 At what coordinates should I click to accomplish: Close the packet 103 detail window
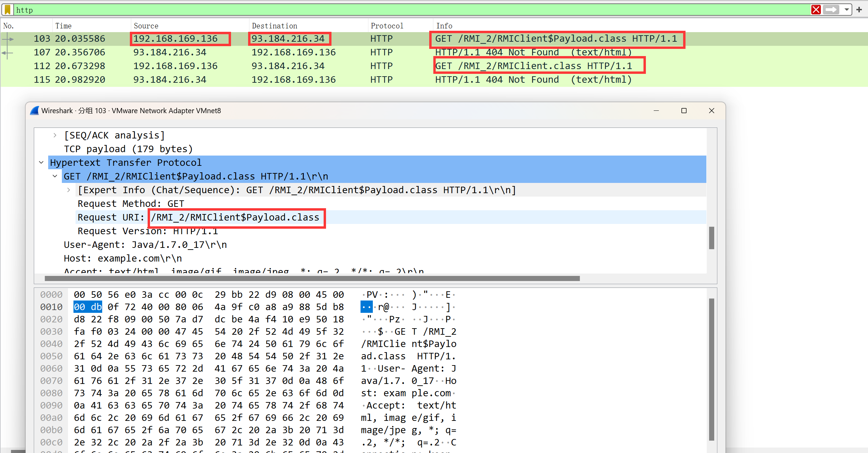pos(711,110)
